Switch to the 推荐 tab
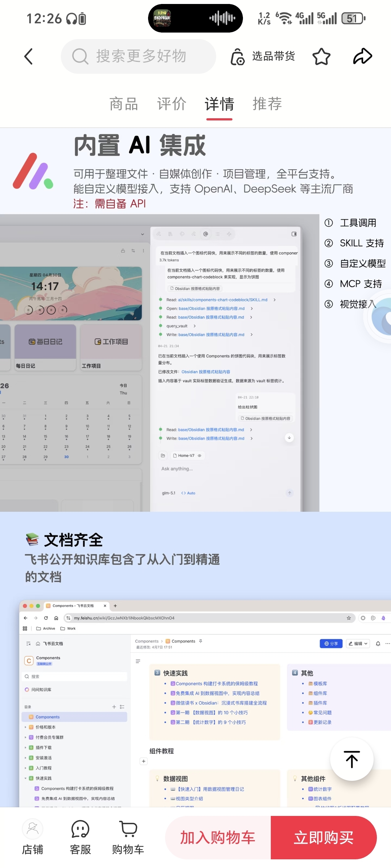The width and height of the screenshot is (391, 868). 267,104
